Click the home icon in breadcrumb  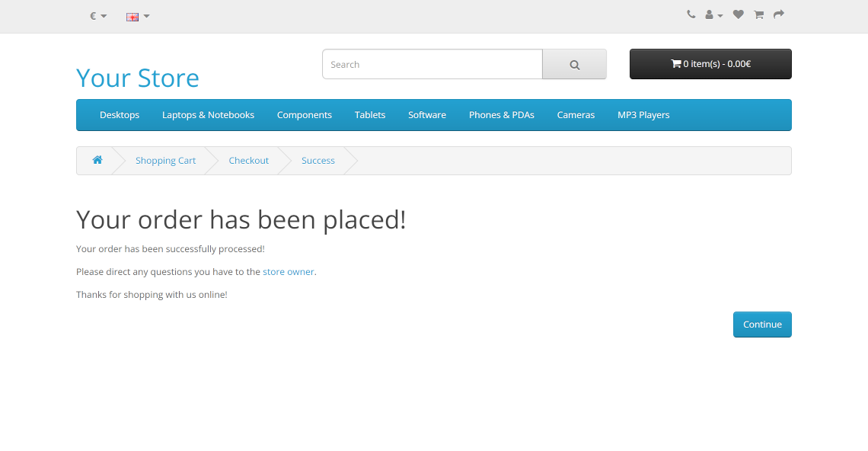97,161
